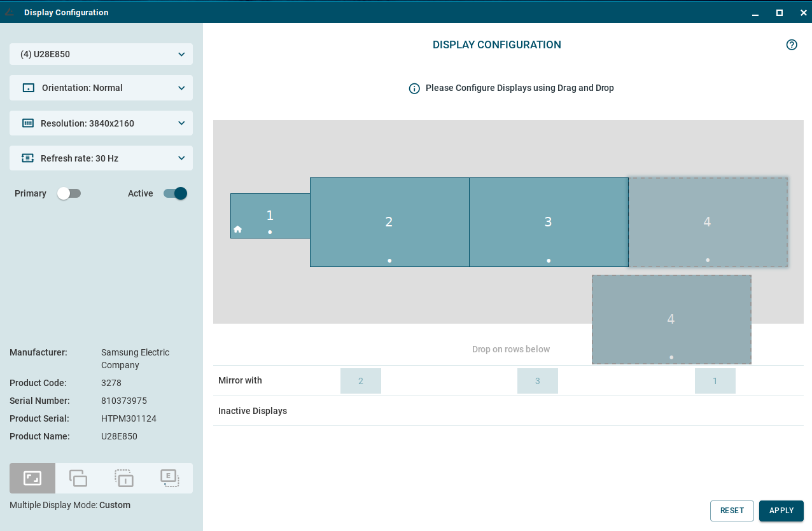This screenshot has height=531, width=812.
Task: Click the info icon beside the drag-and-drop hint
Action: [x=414, y=88]
